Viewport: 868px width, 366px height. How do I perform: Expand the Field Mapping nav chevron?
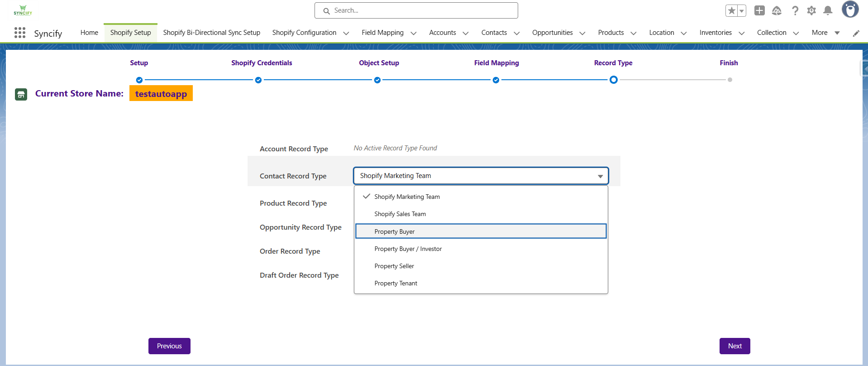click(x=413, y=33)
